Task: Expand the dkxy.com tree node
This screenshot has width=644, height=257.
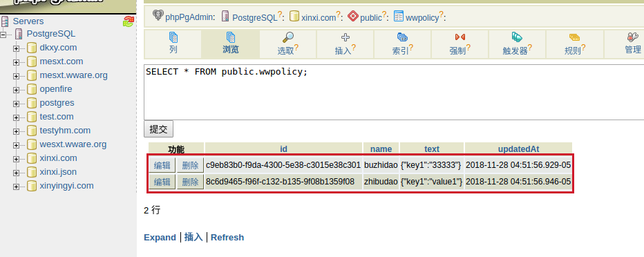Action: coord(16,48)
